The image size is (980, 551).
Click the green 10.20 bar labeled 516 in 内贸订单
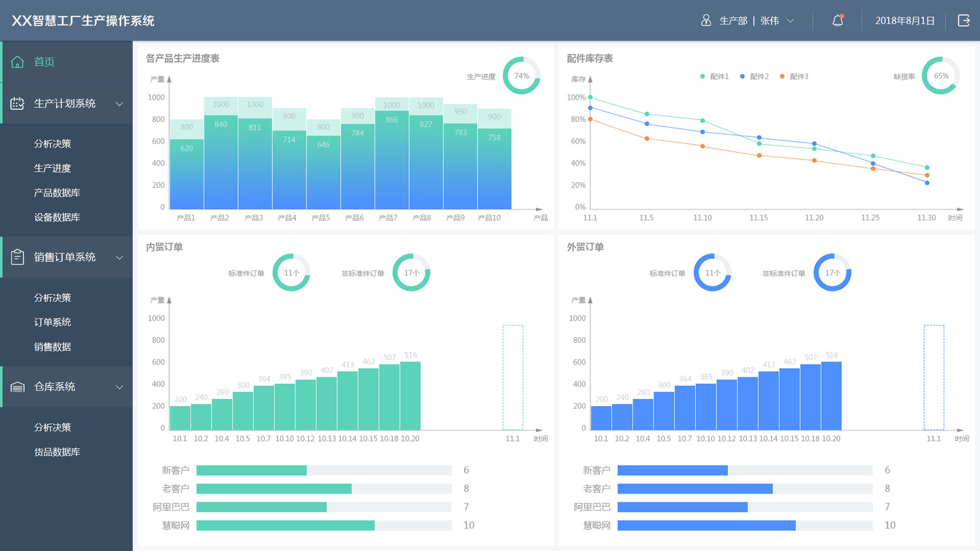tap(410, 396)
